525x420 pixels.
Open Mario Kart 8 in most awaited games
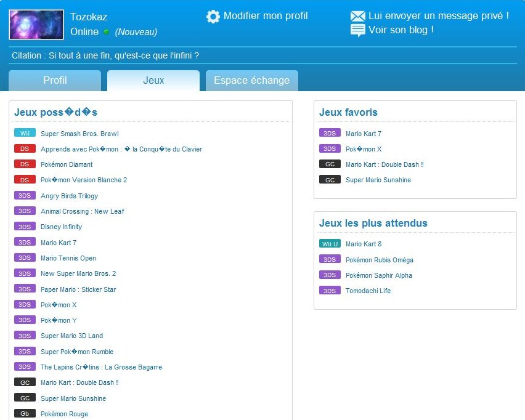point(364,244)
